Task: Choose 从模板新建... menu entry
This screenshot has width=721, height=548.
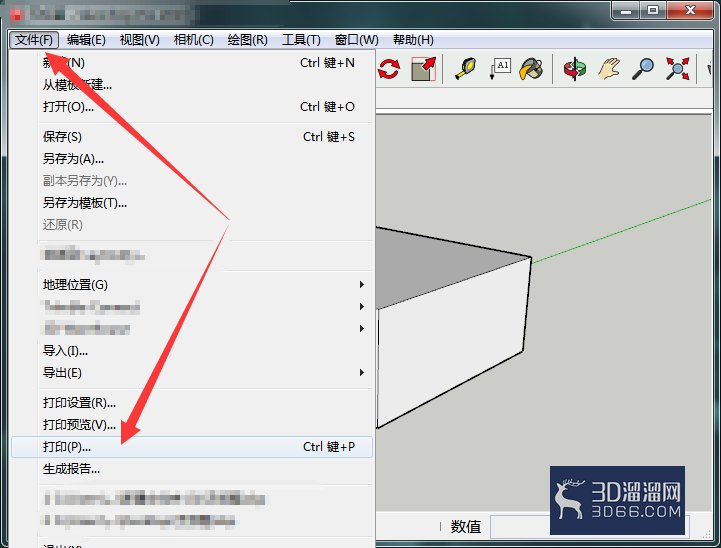Action: coord(191,85)
